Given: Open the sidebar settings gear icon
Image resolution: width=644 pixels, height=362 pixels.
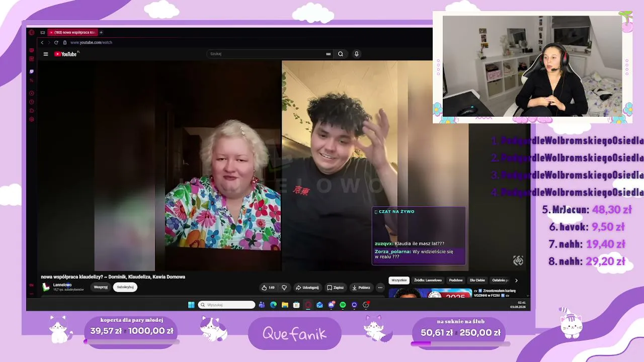Looking at the screenshot, I should coord(32,119).
